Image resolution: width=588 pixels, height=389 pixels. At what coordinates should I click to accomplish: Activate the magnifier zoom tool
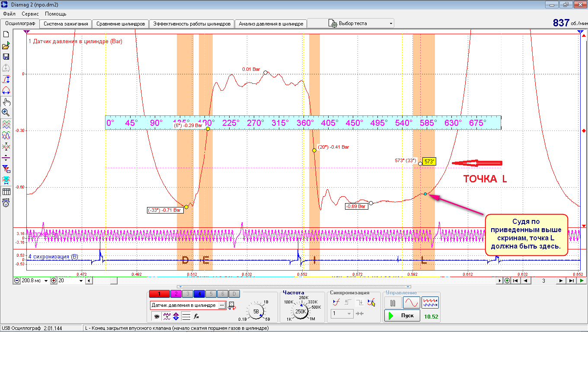6,113
